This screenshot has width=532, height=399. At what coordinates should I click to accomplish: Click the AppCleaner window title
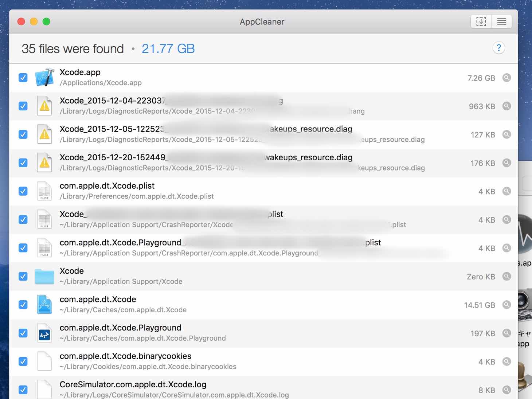[262, 22]
